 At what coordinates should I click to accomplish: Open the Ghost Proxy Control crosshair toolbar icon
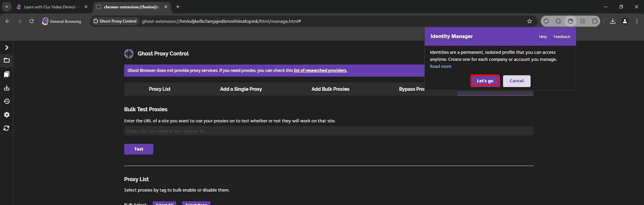tap(583, 21)
